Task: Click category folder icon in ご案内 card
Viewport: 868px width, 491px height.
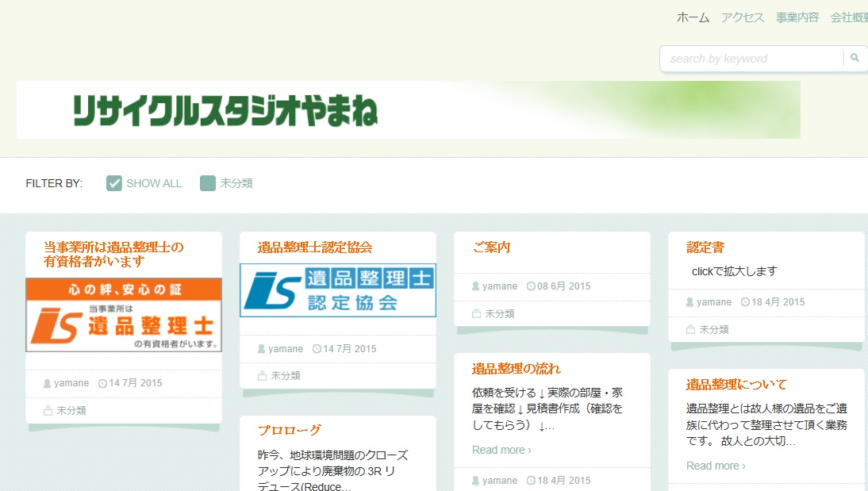Action: (477, 314)
